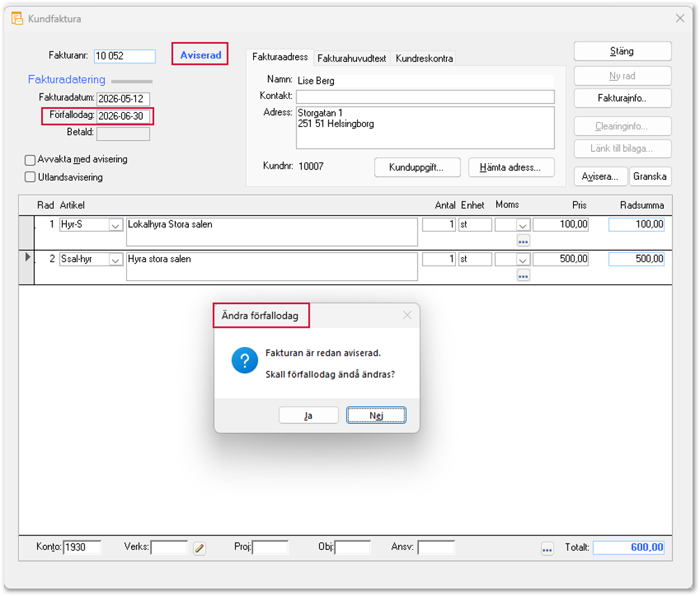Select the row 2 arrow marker
Screen dimensions: 700x596
coord(27,257)
